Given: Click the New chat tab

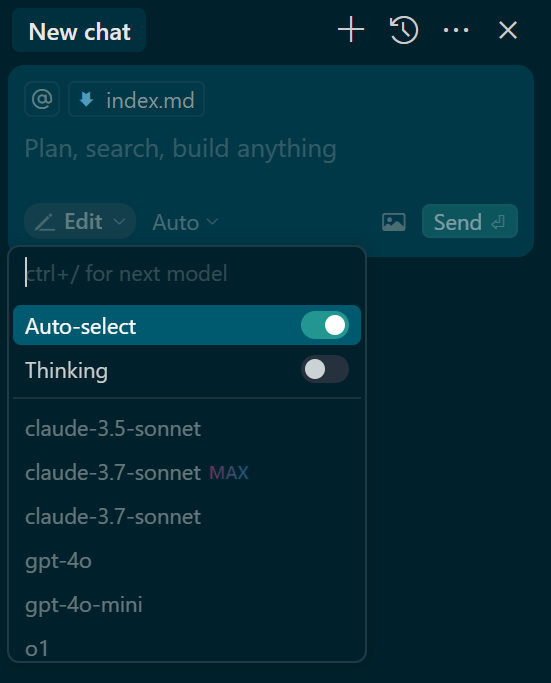Looking at the screenshot, I should [79, 30].
